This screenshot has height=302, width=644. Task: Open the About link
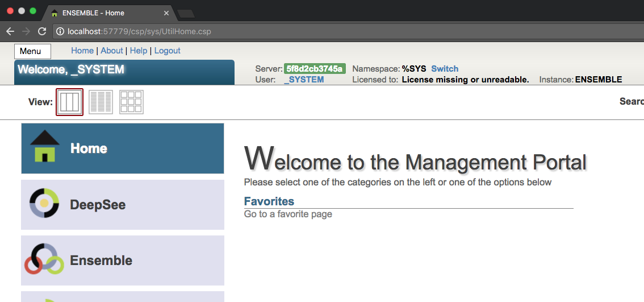coord(112,51)
